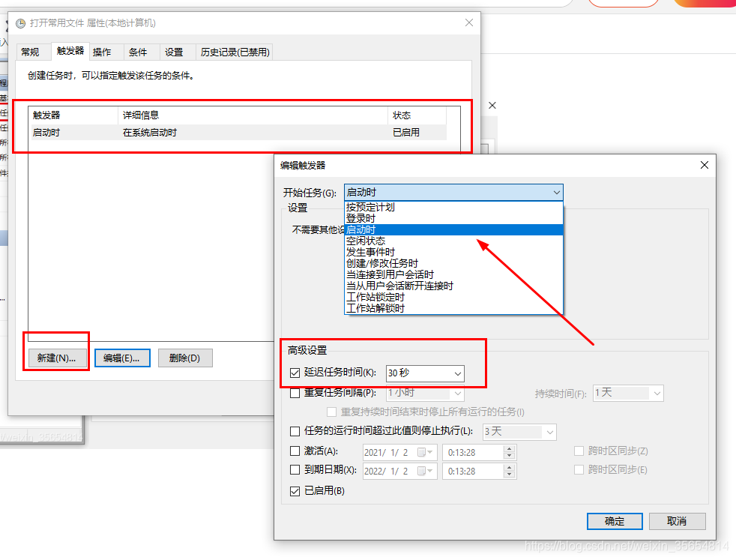Toggle 重复持续时间结束时停止所有运行的任务 checkbox
The image size is (736, 560).
[x=331, y=412]
